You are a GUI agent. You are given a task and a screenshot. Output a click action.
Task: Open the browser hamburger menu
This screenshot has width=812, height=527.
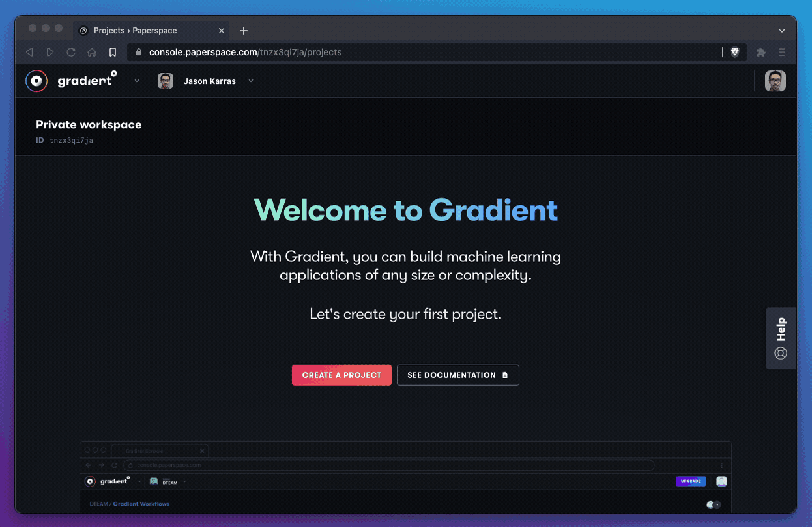(x=782, y=52)
